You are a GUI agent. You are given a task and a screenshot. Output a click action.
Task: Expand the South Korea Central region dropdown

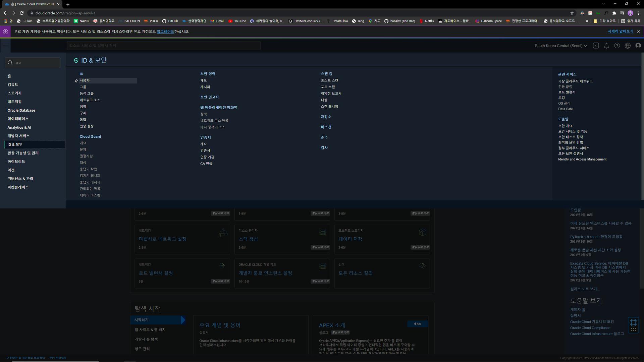pos(561,46)
